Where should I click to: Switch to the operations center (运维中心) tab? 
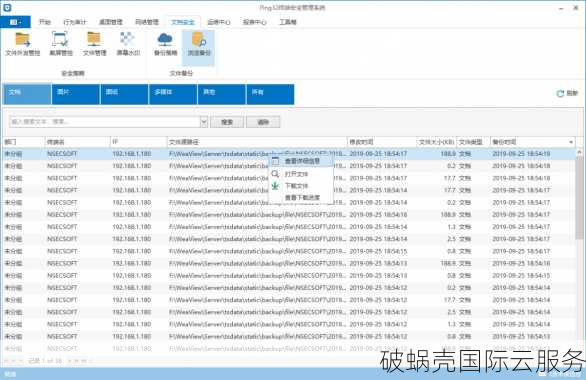(x=219, y=22)
